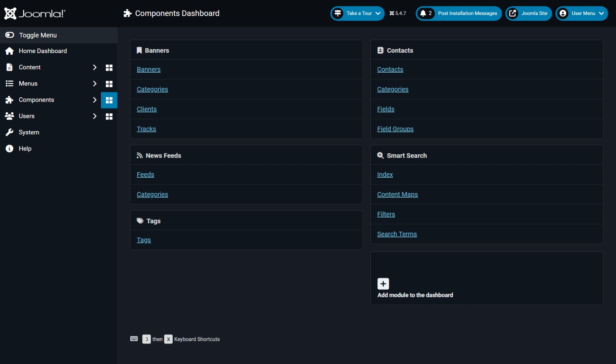
Task: Click the Joomla version 5.4.7 indicator
Action: [x=398, y=13]
